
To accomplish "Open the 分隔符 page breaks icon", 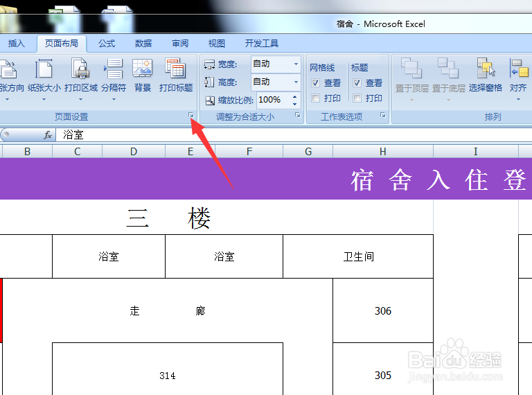I will tap(114, 68).
